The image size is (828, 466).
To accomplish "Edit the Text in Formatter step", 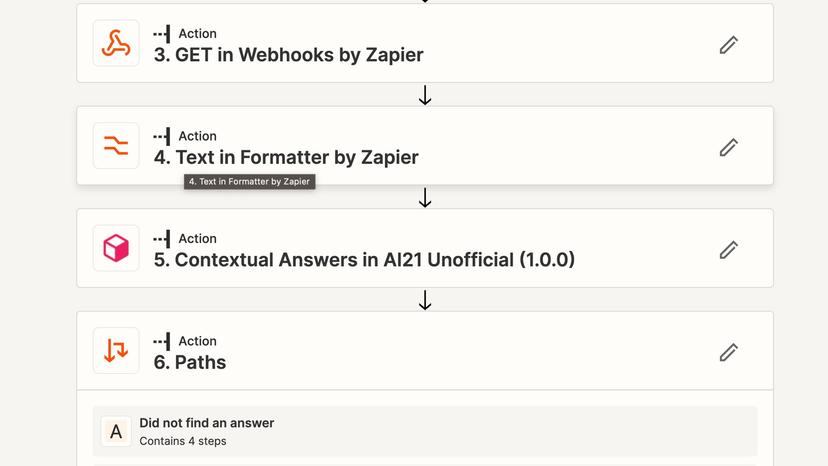I will click(728, 147).
